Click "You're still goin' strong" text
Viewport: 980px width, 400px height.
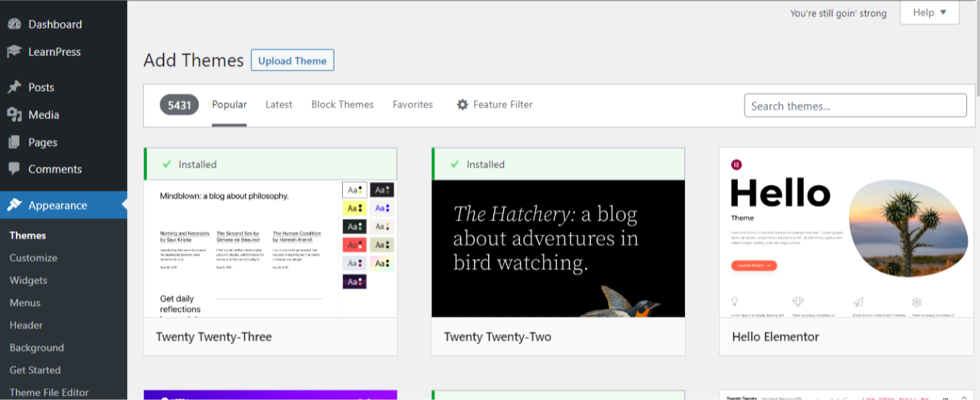point(838,13)
